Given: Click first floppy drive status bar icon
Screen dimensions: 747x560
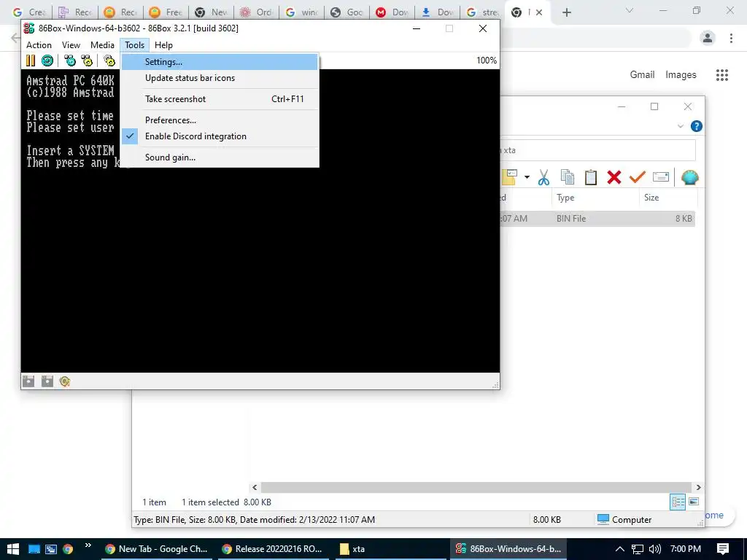Looking at the screenshot, I should pyautogui.click(x=28, y=381).
